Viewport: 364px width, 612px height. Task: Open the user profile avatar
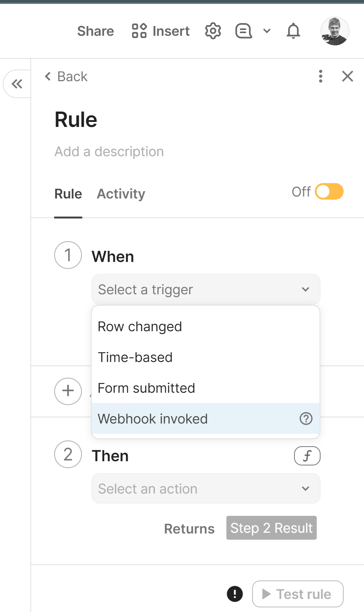pyautogui.click(x=335, y=31)
